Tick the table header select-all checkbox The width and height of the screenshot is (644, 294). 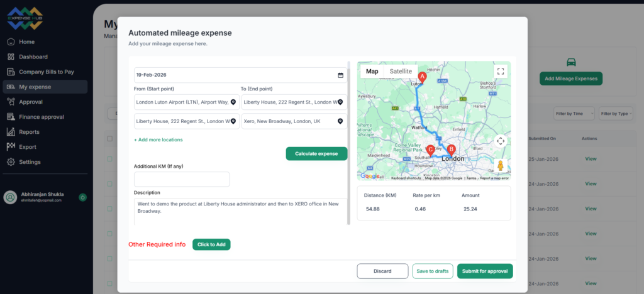(x=109, y=139)
